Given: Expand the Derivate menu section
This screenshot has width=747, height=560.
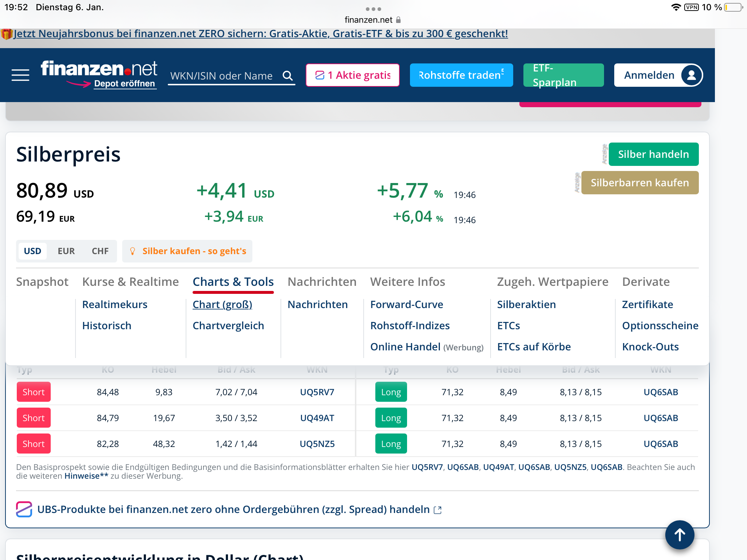Looking at the screenshot, I should point(646,282).
